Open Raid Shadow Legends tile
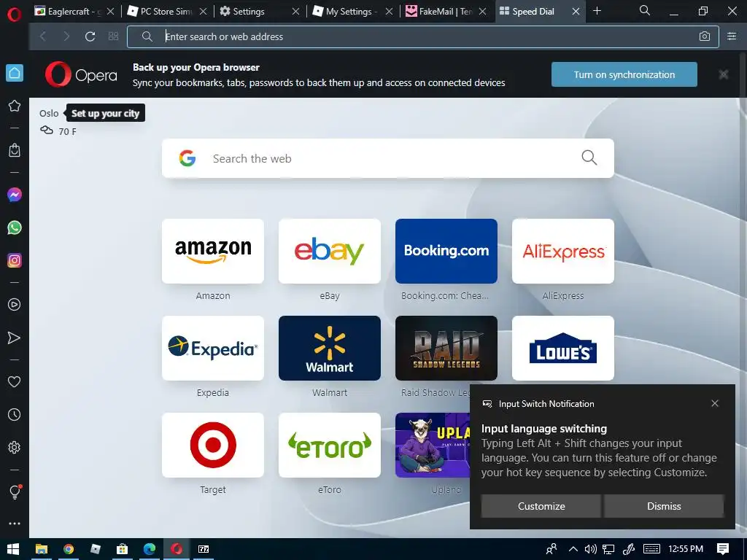The image size is (747, 560). [x=446, y=348]
